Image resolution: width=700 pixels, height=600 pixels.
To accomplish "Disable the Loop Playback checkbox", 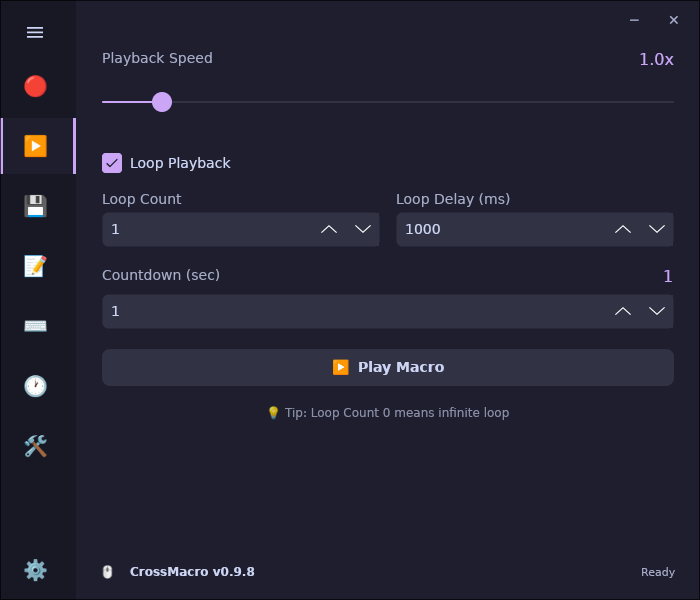I will (112, 163).
